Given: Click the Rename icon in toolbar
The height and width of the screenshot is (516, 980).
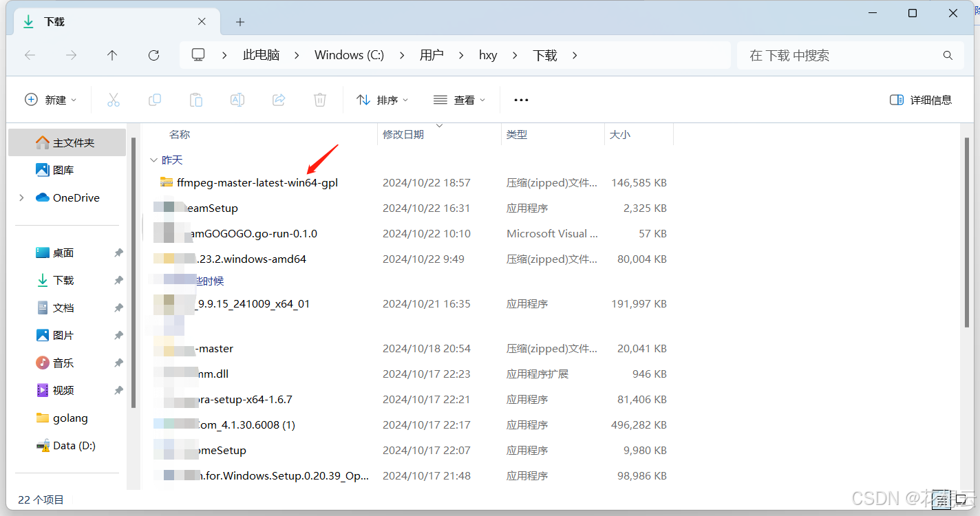Looking at the screenshot, I should click(237, 100).
